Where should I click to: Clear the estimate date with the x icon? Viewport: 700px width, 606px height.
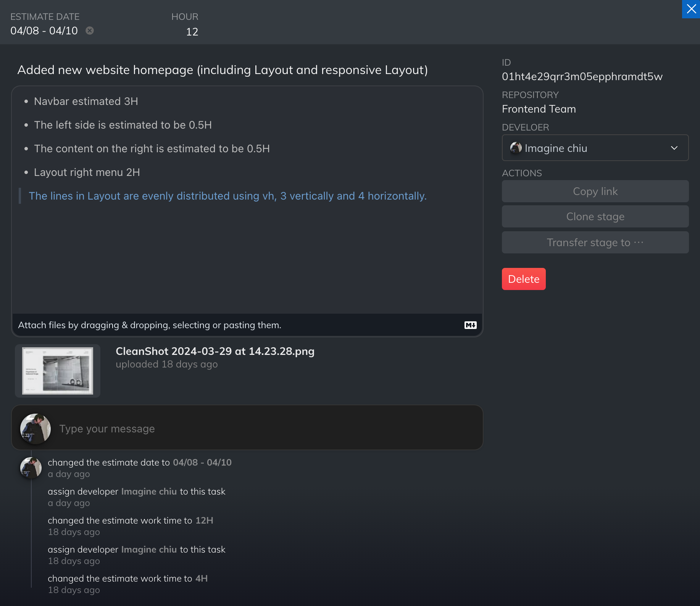[90, 31]
